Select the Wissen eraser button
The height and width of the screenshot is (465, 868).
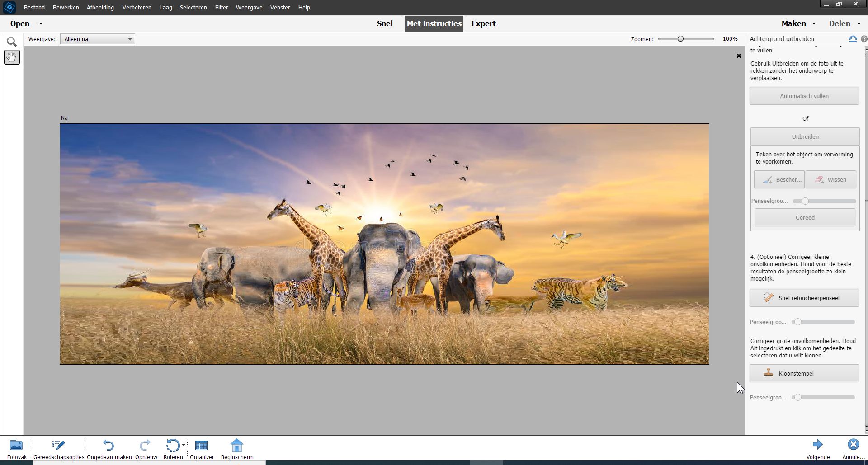pos(831,179)
